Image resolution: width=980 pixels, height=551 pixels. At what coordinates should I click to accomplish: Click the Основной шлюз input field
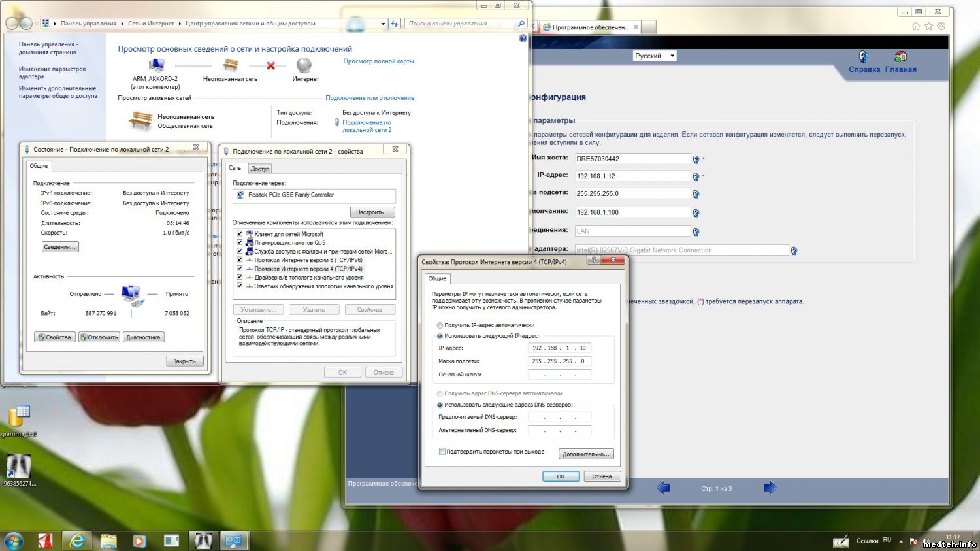[x=559, y=375]
